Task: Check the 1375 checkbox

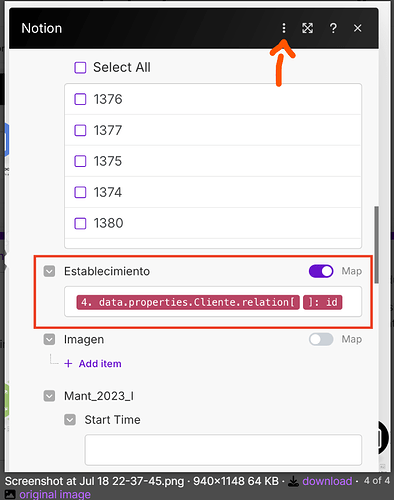Action: pos(80,161)
